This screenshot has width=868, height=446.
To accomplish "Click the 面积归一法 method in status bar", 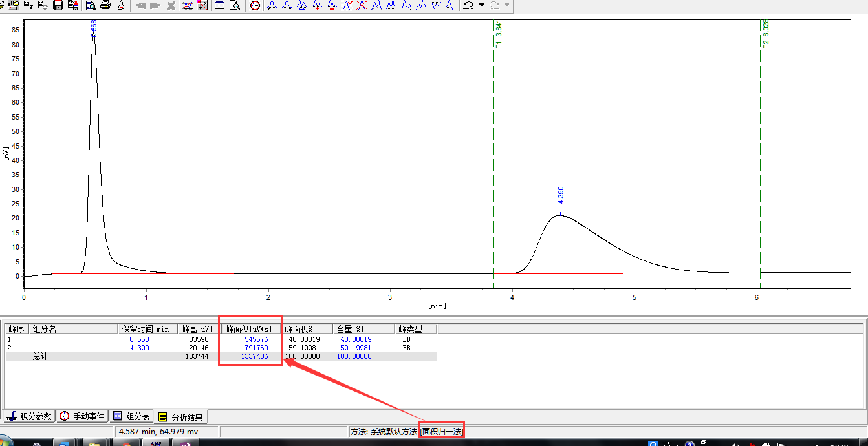I will 442,431.
